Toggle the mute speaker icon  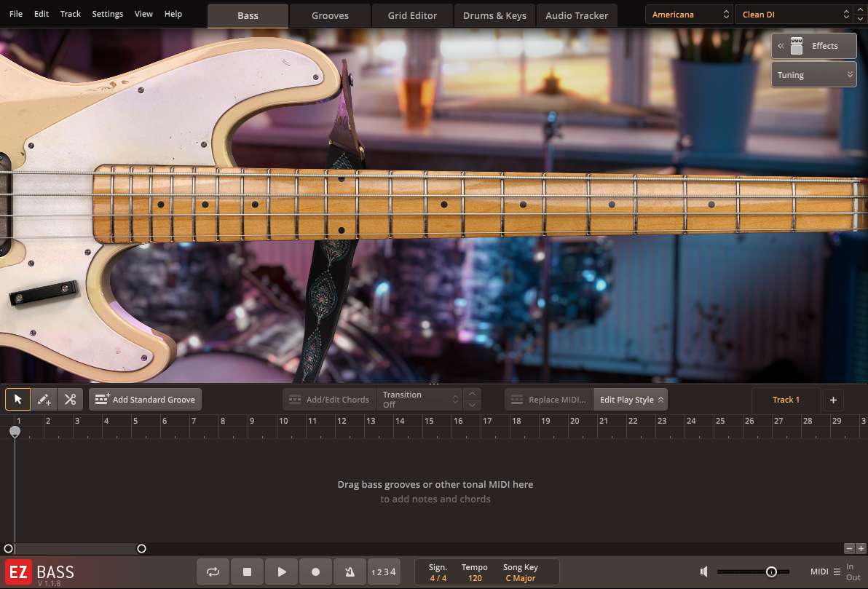coord(703,572)
